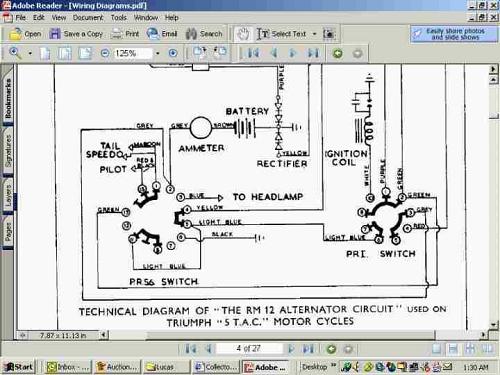Image resolution: width=500 pixels, height=375 pixels.
Task: Expand the zoom percentage dropdown arrow
Action: (157, 53)
